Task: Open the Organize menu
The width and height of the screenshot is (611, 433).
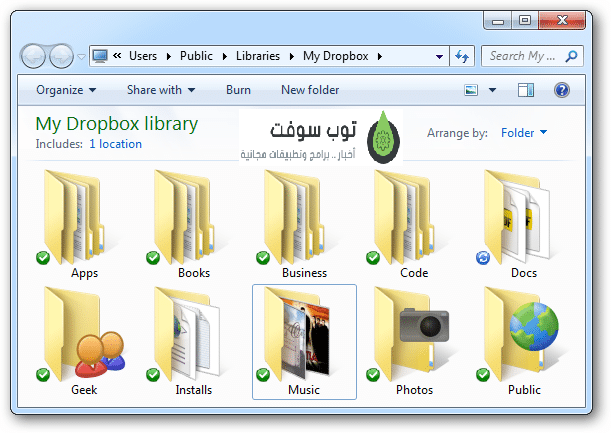Action: click(66, 90)
